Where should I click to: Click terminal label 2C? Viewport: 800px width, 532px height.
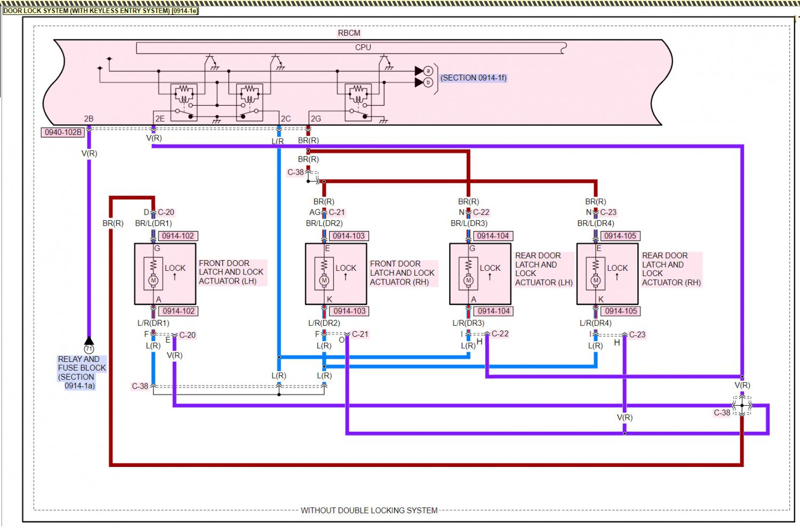click(x=286, y=119)
